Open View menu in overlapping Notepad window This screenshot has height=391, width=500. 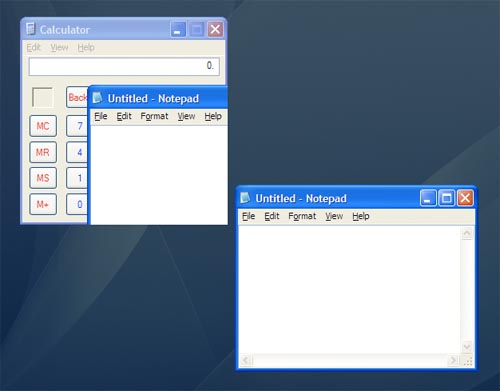pos(186,116)
